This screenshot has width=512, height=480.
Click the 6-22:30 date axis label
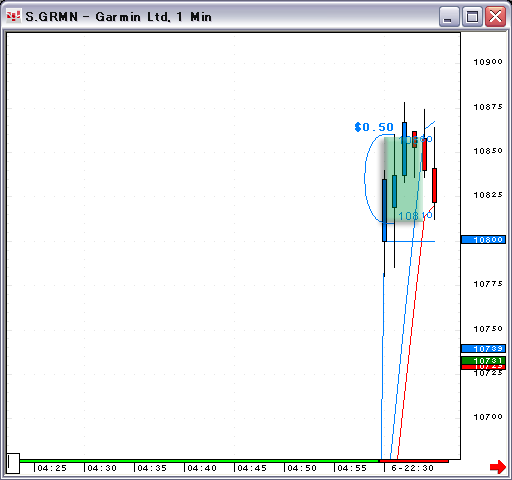click(413, 468)
